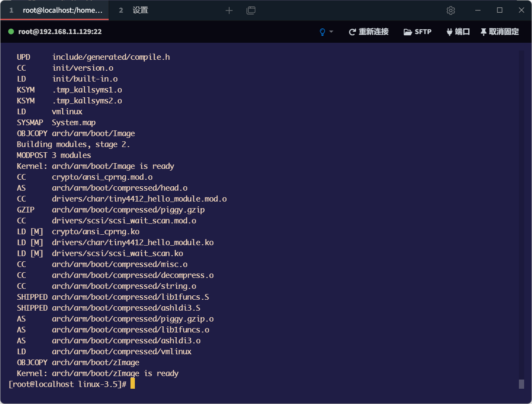Click the number badge on tab 1

click(x=11, y=10)
